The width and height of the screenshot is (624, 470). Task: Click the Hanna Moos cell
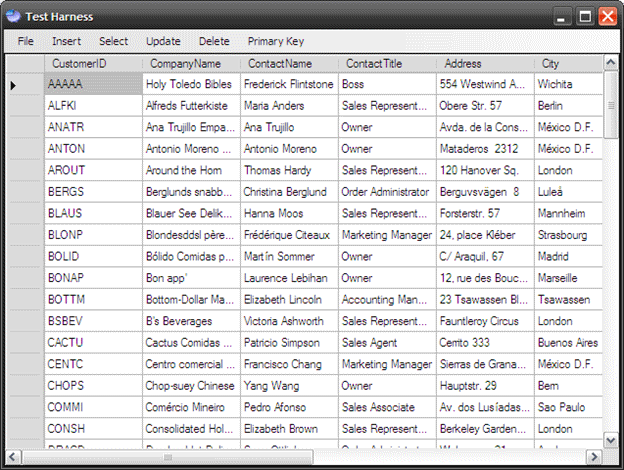tap(289, 213)
